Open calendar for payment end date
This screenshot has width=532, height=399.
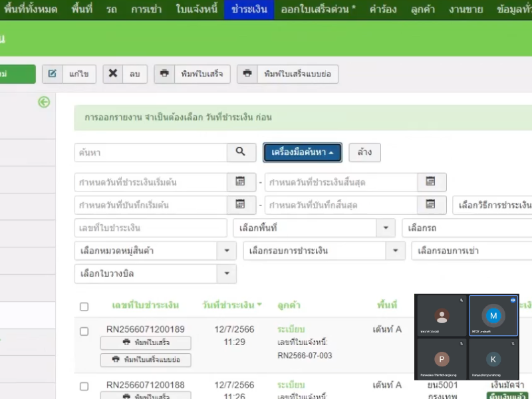(431, 182)
